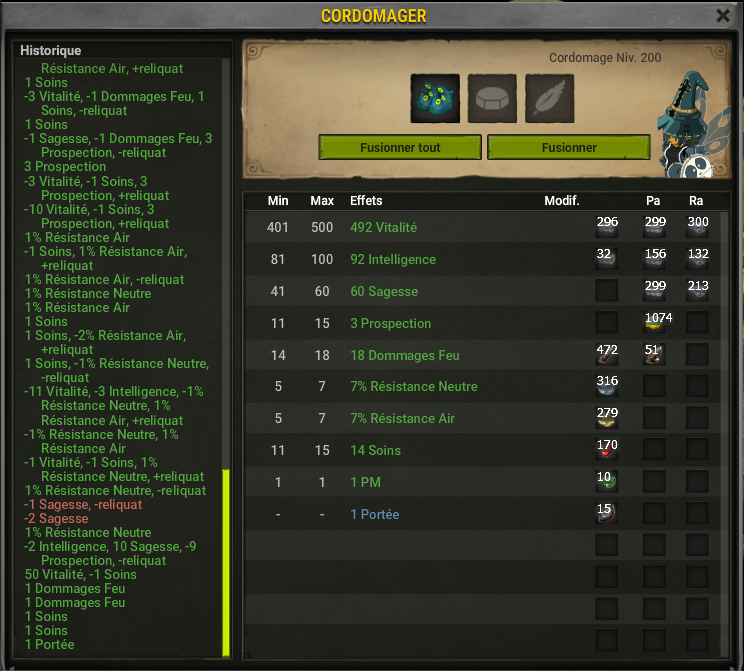744x671 pixels.
Task: Click the Fusionner tout button
Action: tap(400, 147)
